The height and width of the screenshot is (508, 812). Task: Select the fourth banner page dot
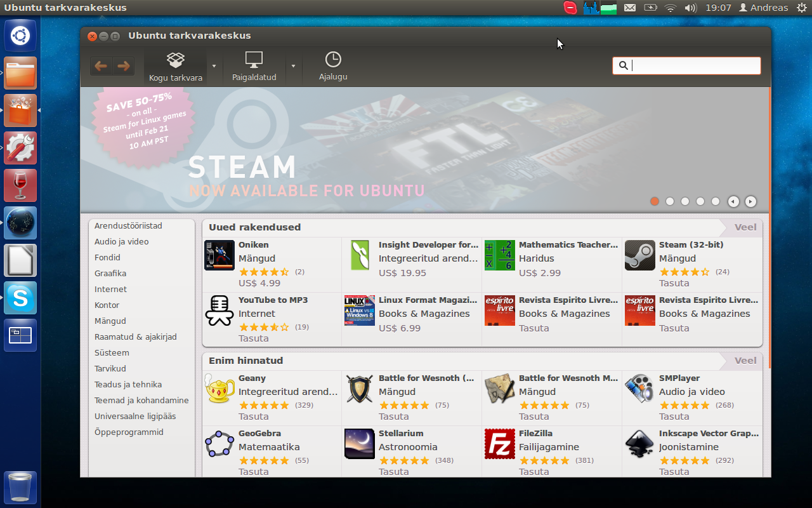pyautogui.click(x=700, y=201)
